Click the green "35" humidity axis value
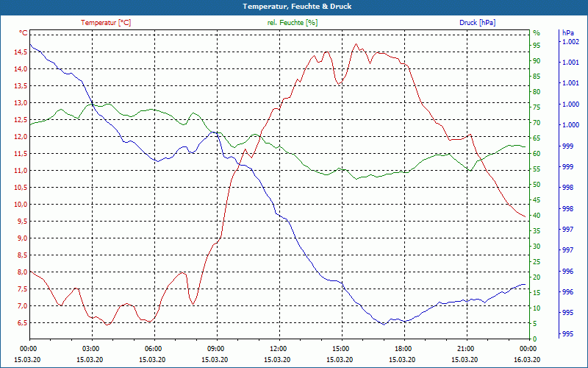The image size is (588, 368). [537, 230]
